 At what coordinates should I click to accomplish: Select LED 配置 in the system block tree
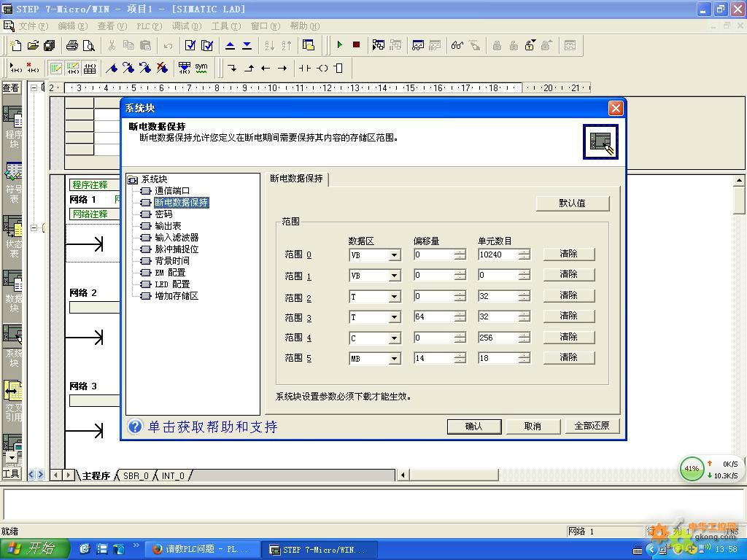tap(172, 284)
